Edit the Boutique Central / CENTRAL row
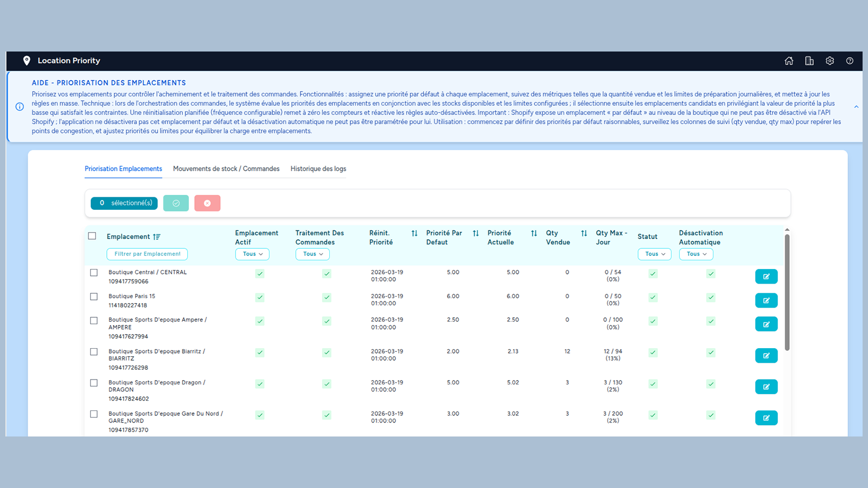Viewport: 868px width, 488px height. 766,277
